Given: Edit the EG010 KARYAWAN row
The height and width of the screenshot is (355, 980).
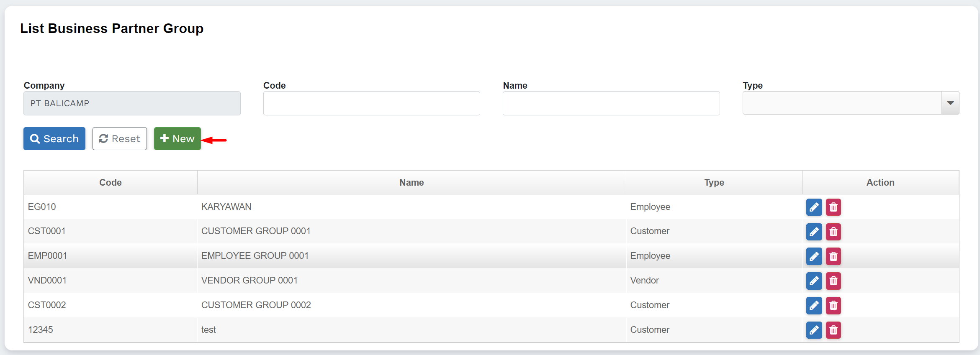Looking at the screenshot, I should pos(814,207).
